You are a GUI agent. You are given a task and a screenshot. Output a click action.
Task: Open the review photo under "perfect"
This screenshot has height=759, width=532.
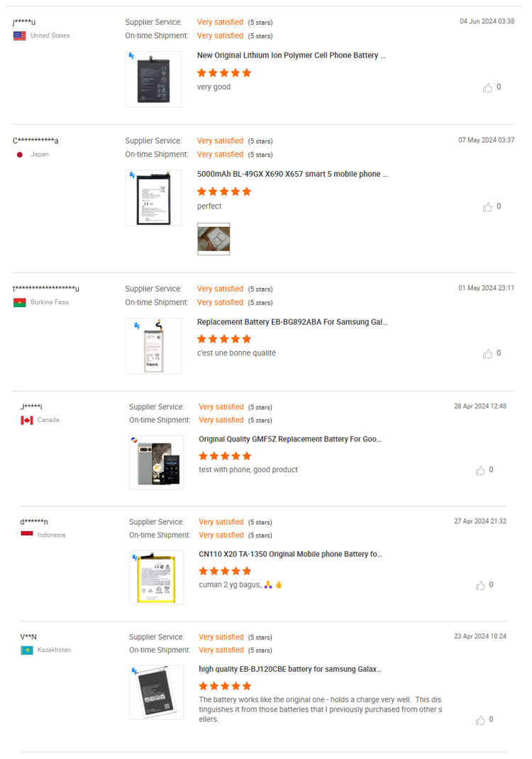214,239
